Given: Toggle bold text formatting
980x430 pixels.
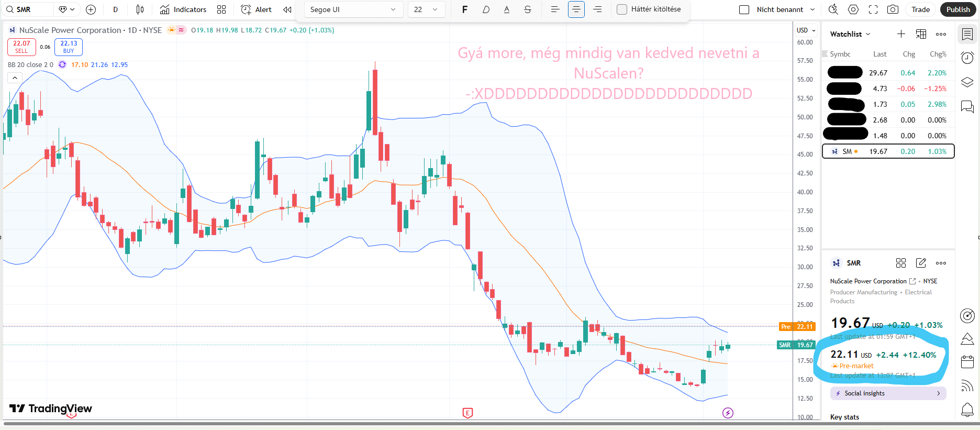Looking at the screenshot, I should [x=464, y=9].
